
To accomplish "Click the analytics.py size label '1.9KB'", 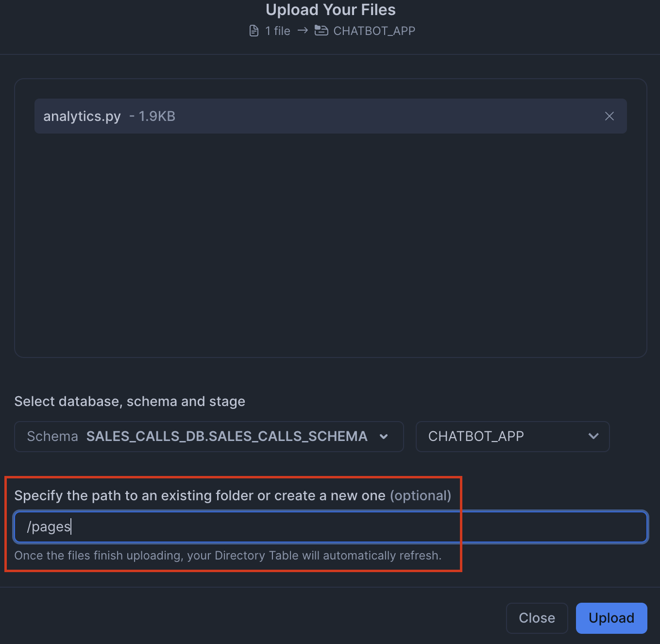I will [157, 116].
